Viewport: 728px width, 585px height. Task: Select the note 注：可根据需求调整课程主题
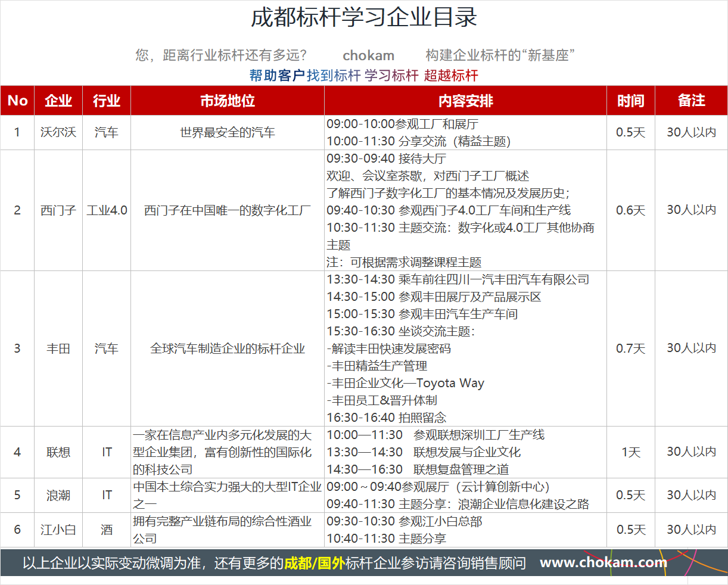point(404,262)
